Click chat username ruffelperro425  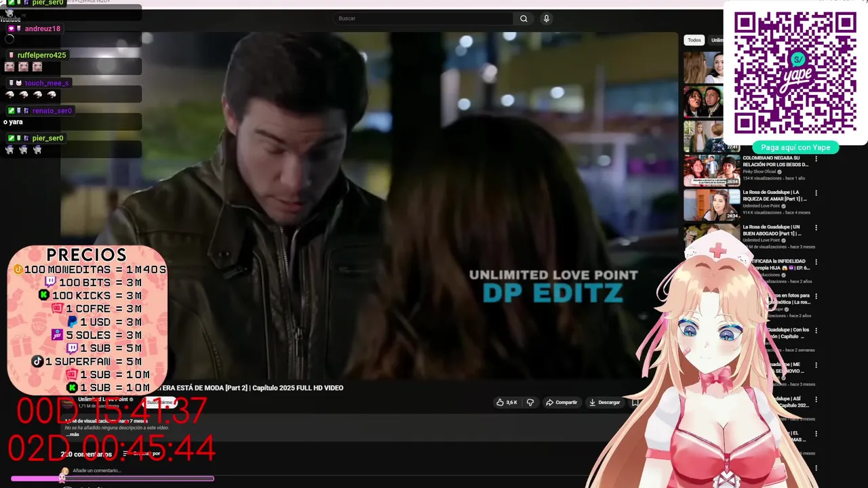coord(41,55)
